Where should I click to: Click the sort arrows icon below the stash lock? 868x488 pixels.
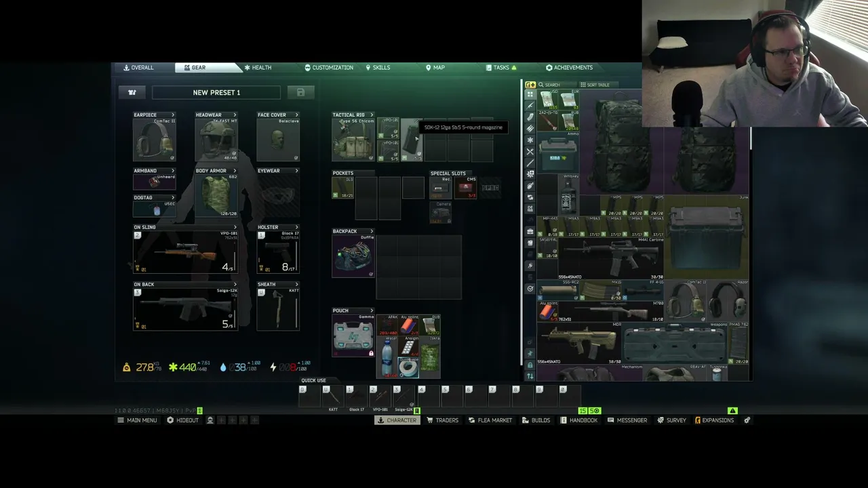pyautogui.click(x=530, y=376)
